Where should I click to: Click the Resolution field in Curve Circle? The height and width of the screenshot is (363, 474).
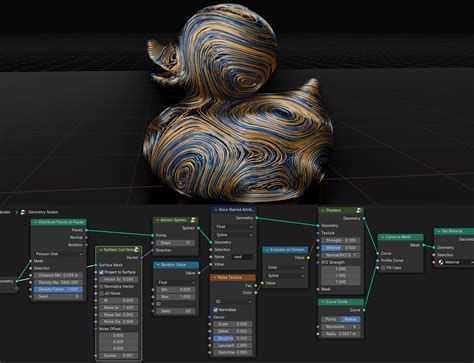(x=341, y=327)
